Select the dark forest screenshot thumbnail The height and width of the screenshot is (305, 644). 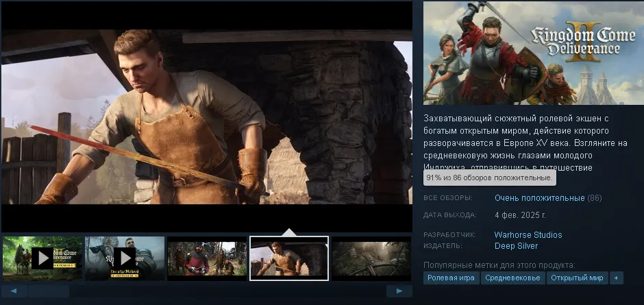pos(371,258)
